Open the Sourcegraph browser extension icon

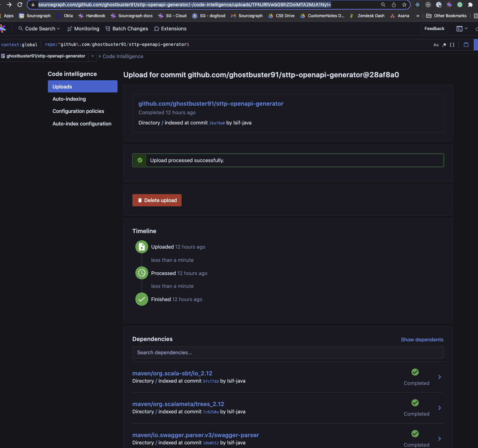449,5
